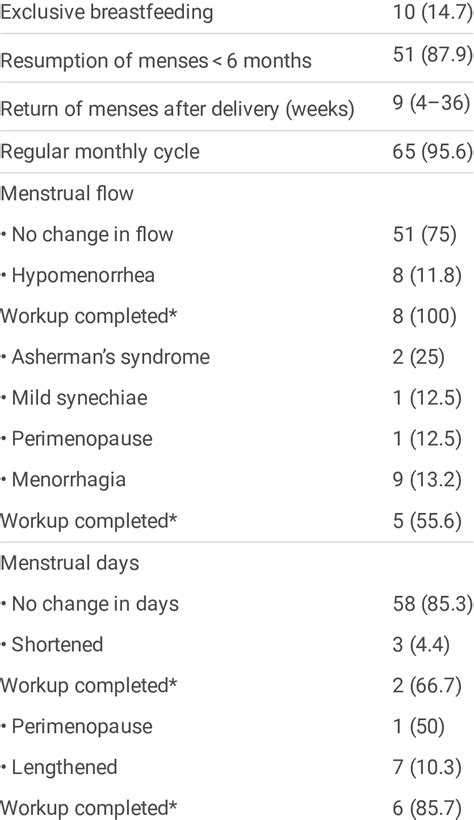
Task: Select the Lengthened entry
Action: tap(59, 768)
